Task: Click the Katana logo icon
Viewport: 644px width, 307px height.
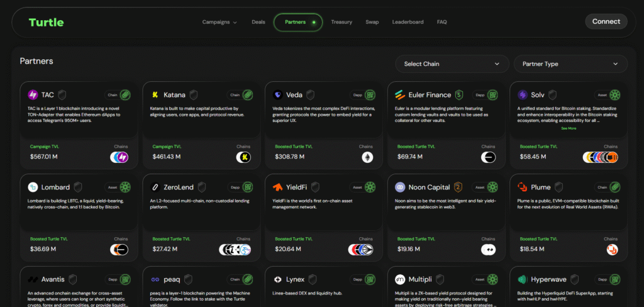Action: pos(155,95)
